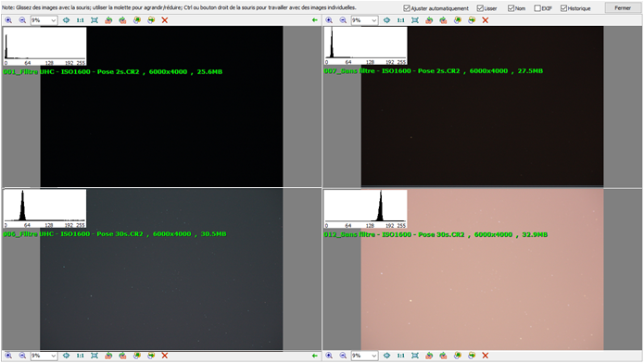Rotate 012_Sans filtre 30s image right
The height and width of the screenshot is (363, 644).
443,356
